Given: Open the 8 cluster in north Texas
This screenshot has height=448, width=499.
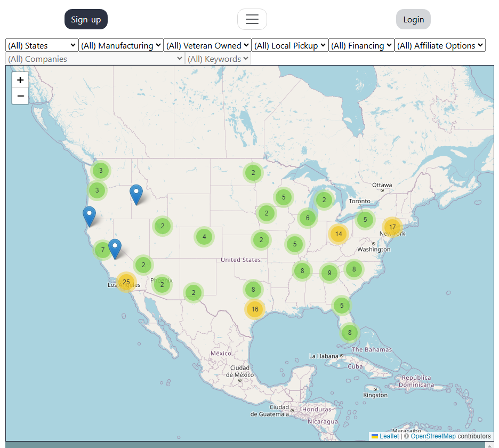Looking at the screenshot, I should [253, 290].
